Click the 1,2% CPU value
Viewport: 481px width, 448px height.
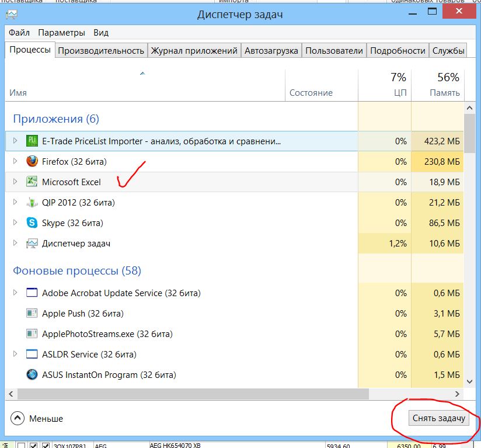coord(398,244)
